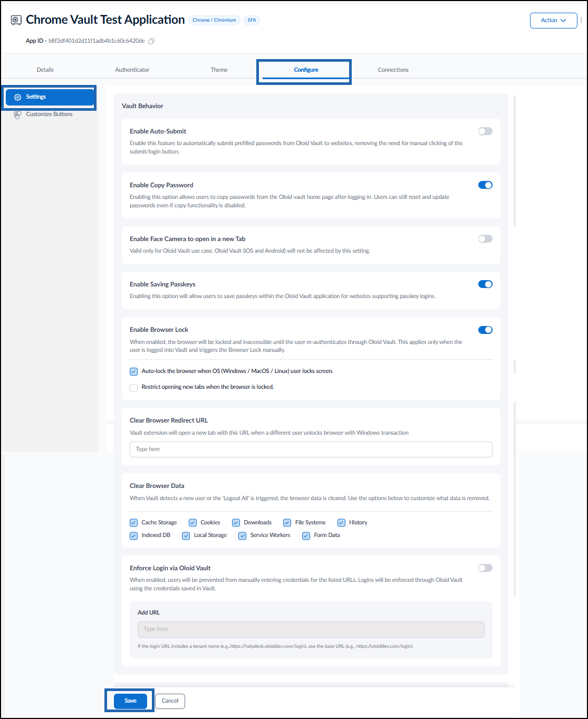This screenshot has height=719, width=588.
Task: Toggle Enable Face Camera in new Tab switch
Action: point(485,239)
